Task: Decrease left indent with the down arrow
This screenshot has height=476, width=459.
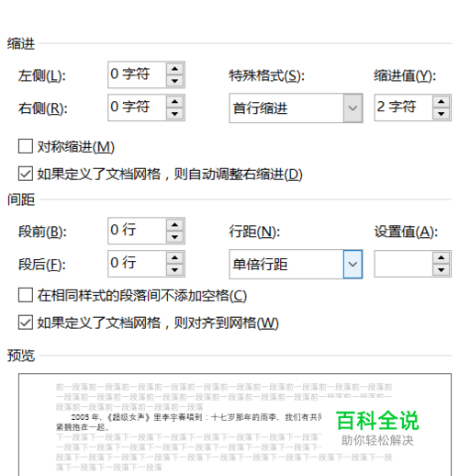Action: [174, 81]
